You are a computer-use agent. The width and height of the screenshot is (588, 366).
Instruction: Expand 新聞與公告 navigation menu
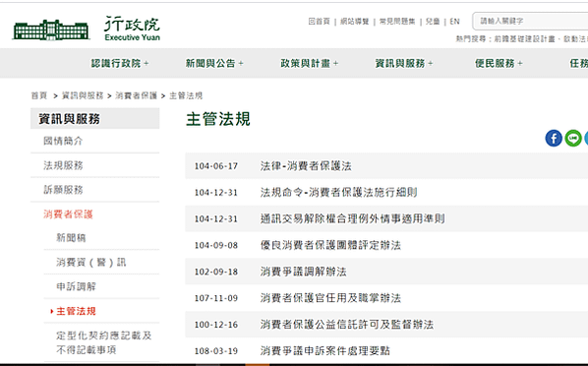[x=214, y=63]
